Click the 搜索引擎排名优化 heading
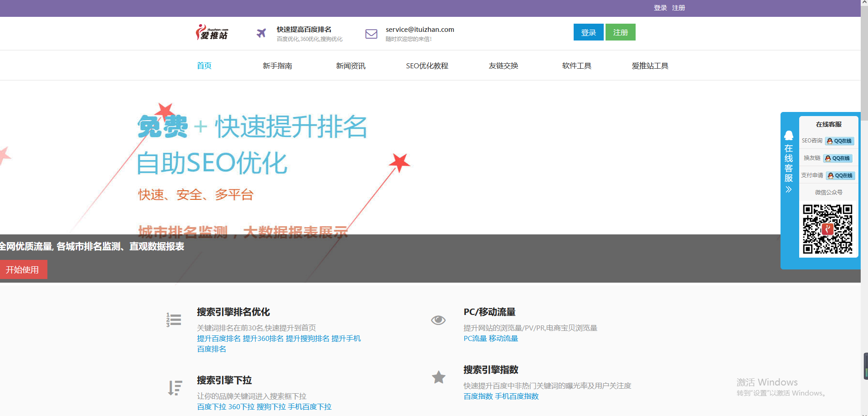Screen dimensions: 868x416 [233, 312]
